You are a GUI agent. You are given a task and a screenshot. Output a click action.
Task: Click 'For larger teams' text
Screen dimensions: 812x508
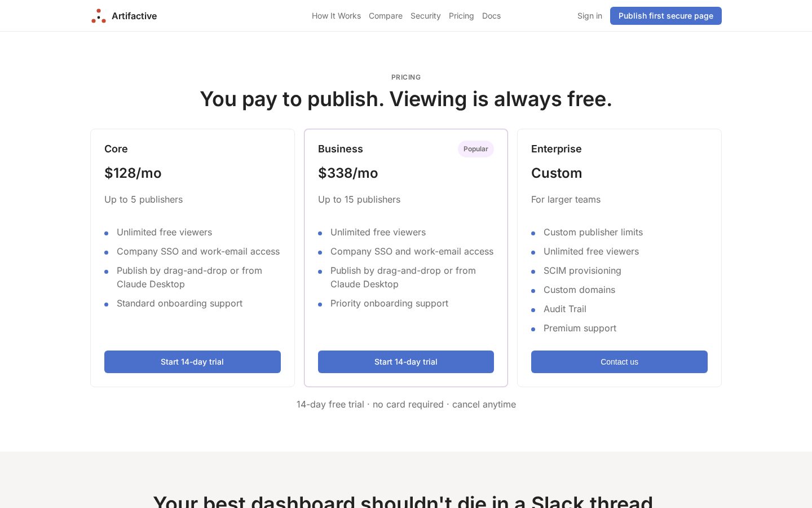566,199
